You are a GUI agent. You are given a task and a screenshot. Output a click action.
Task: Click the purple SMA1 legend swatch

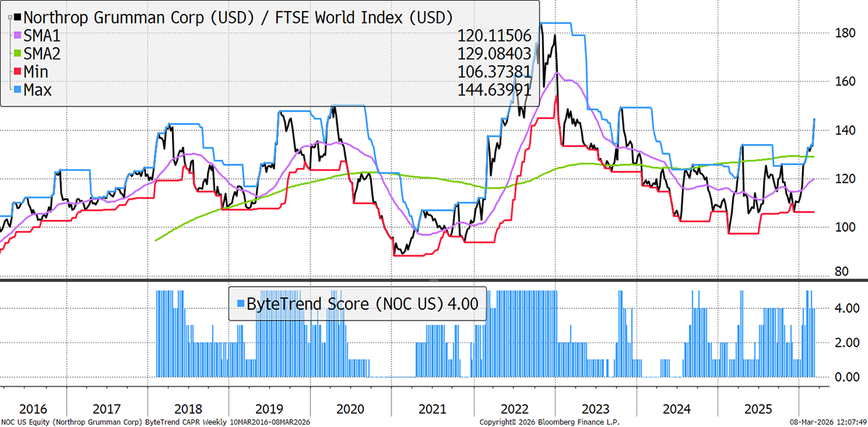click(18, 35)
